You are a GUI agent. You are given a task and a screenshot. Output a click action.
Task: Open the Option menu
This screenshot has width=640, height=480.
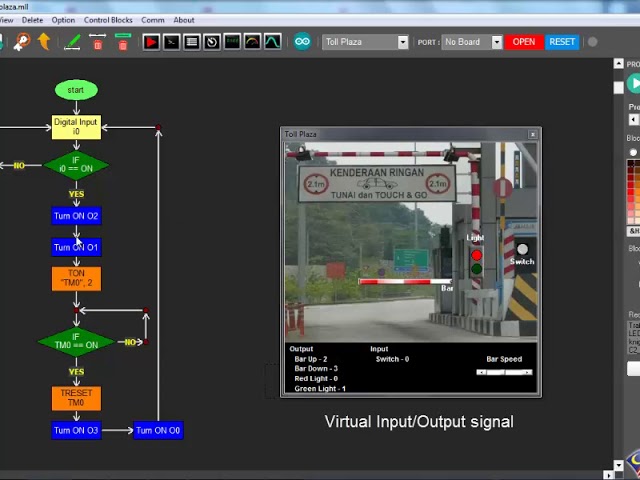(x=63, y=20)
